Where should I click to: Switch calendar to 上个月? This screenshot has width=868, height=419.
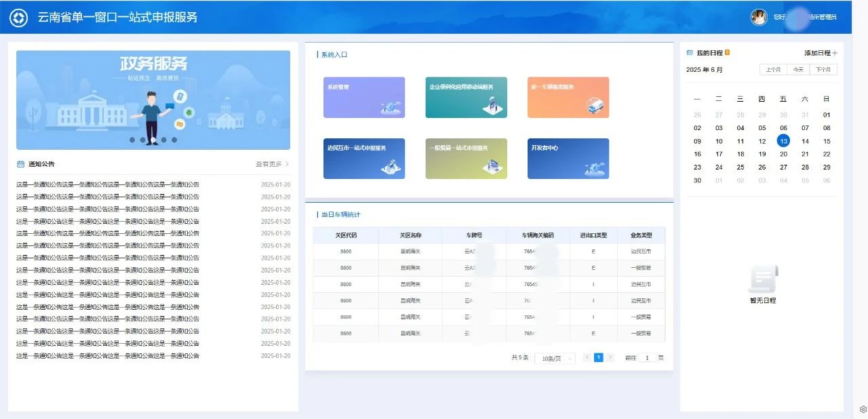click(x=773, y=70)
